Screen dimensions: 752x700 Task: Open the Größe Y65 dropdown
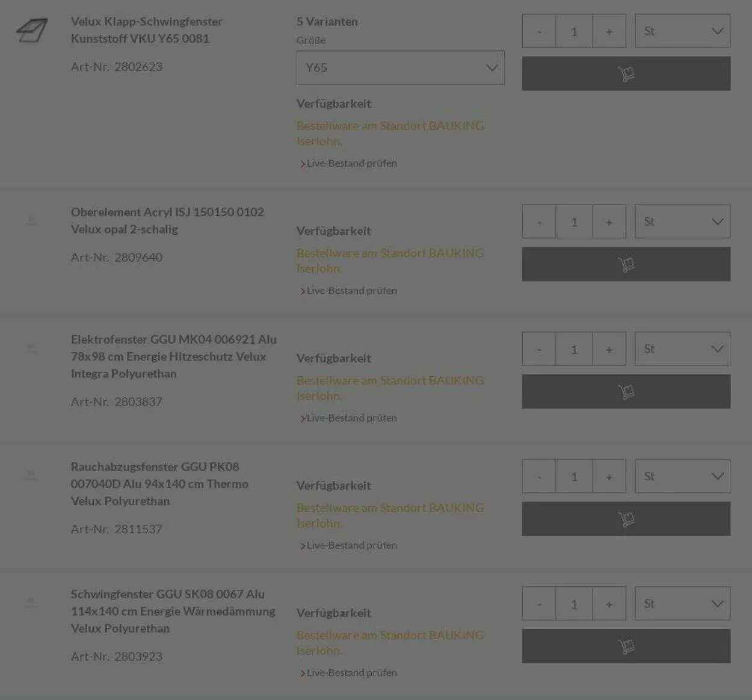(400, 67)
